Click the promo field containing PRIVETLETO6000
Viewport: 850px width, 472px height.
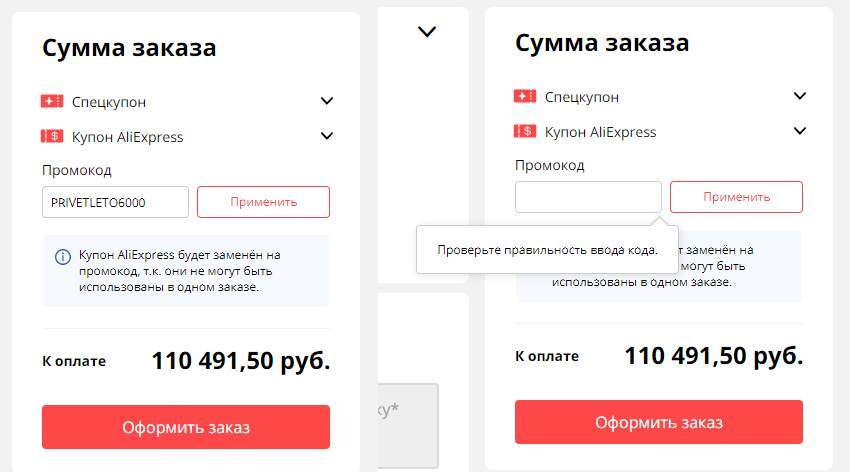click(x=115, y=202)
